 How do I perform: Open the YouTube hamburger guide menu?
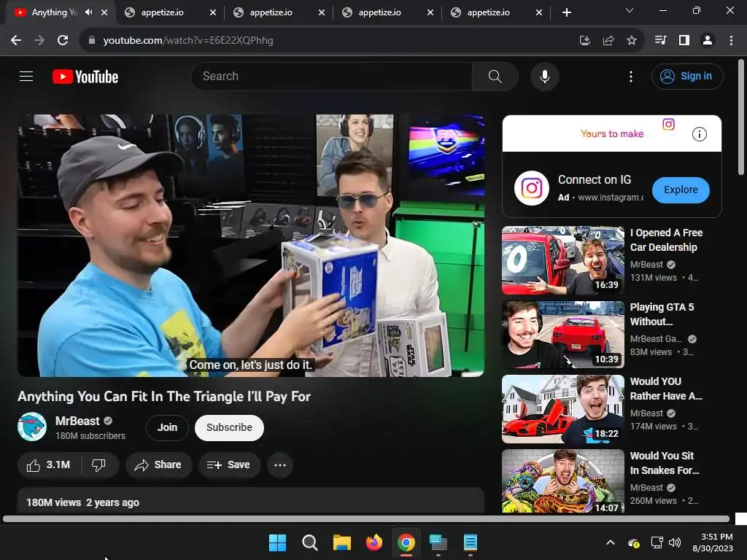coord(26,76)
